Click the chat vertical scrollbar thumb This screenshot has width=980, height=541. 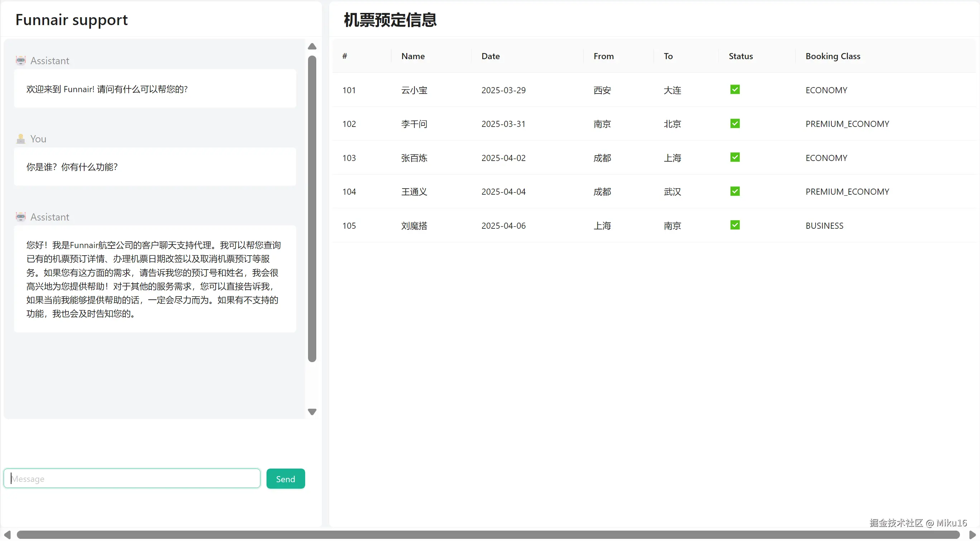tap(312, 208)
